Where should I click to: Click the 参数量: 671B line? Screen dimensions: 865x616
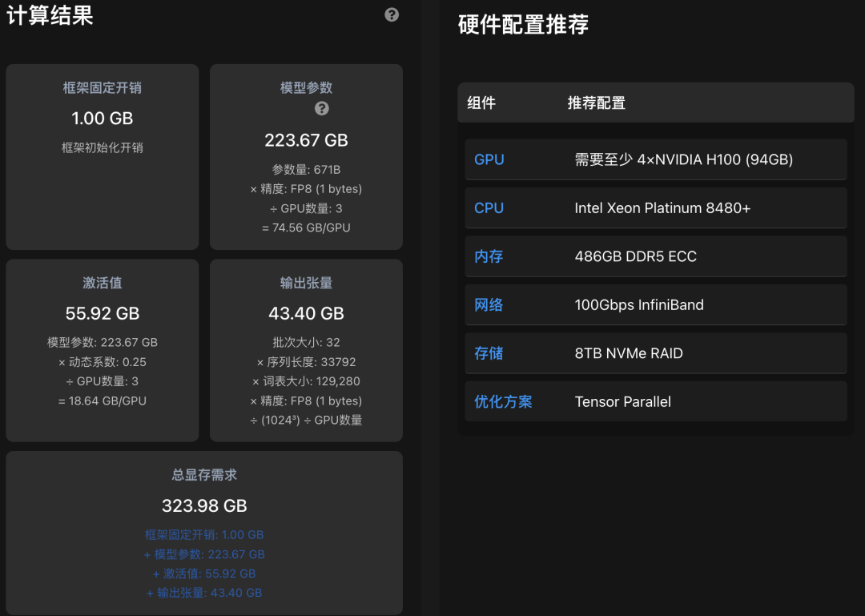[306, 170]
